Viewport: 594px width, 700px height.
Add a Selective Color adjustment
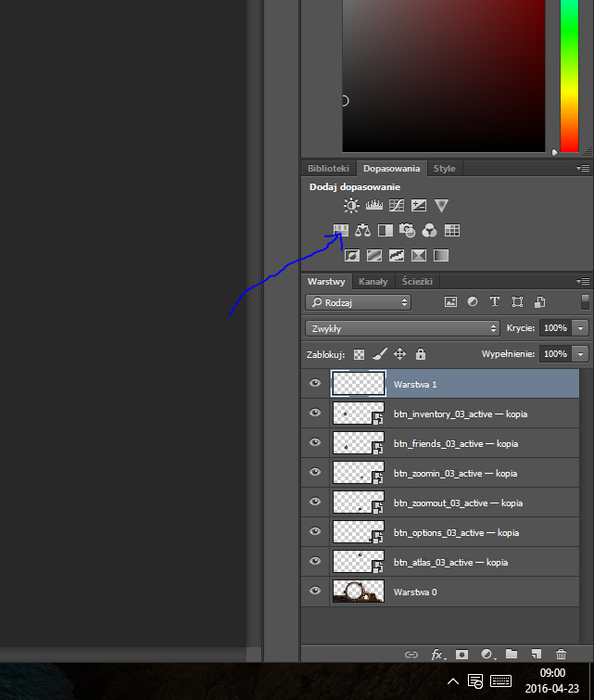[x=419, y=255]
